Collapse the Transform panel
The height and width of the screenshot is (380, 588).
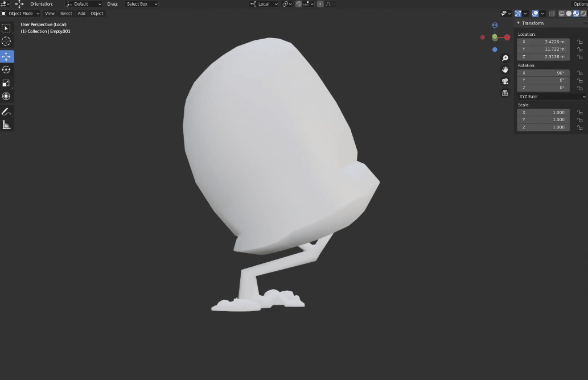coord(519,23)
